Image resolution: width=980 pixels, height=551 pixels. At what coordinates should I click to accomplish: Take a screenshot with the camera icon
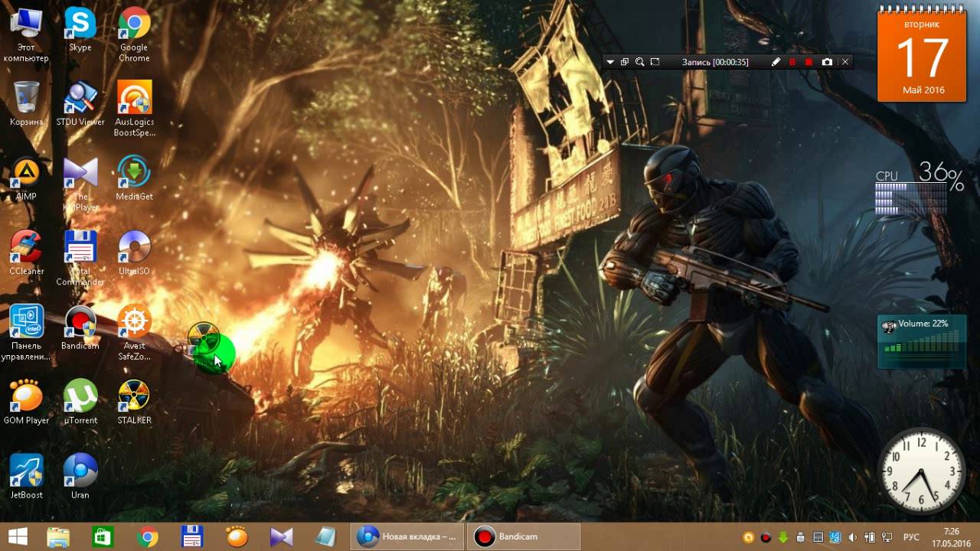point(827,62)
